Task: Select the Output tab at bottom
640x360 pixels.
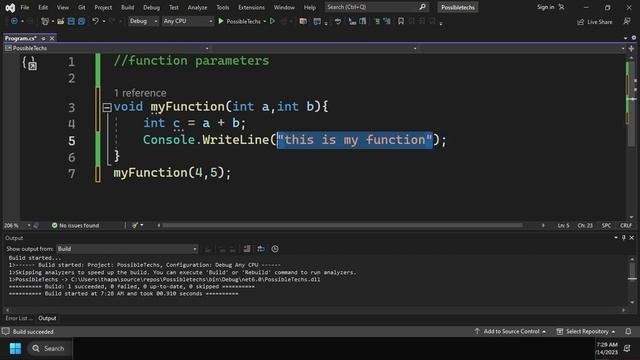Action: click(47, 318)
